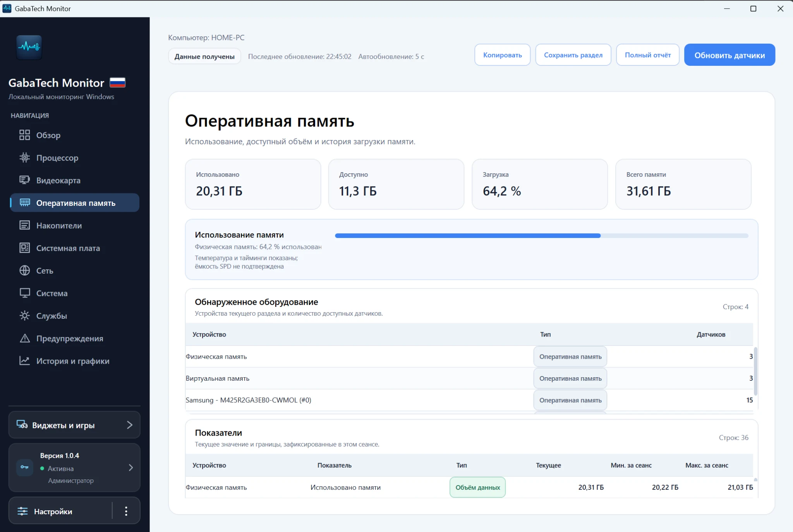793x532 pixels.
Task: Click the Строк: 4 counter
Action: (x=735, y=307)
